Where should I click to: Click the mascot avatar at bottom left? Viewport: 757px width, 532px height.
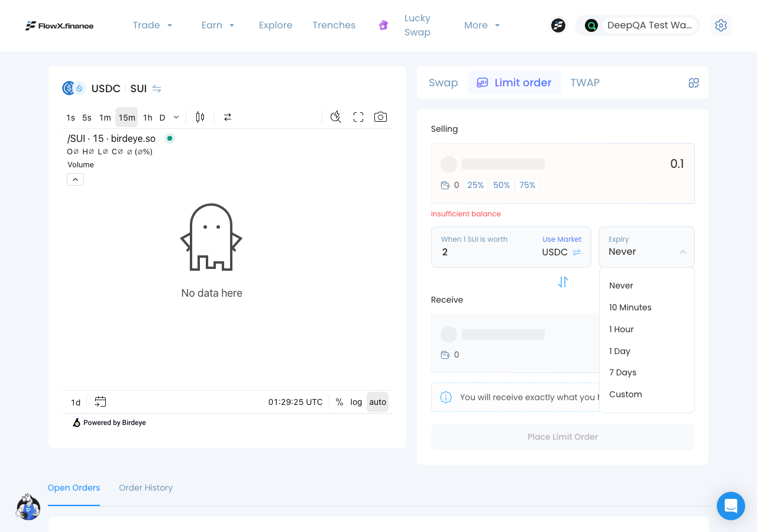[x=28, y=507]
